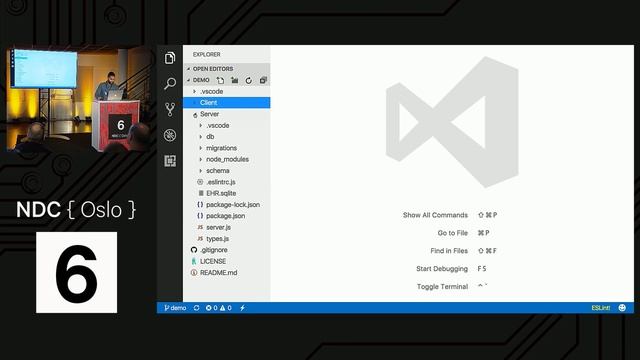Viewport: 640px width, 360px height.
Task: Open the package.json file
Action: (x=227, y=216)
